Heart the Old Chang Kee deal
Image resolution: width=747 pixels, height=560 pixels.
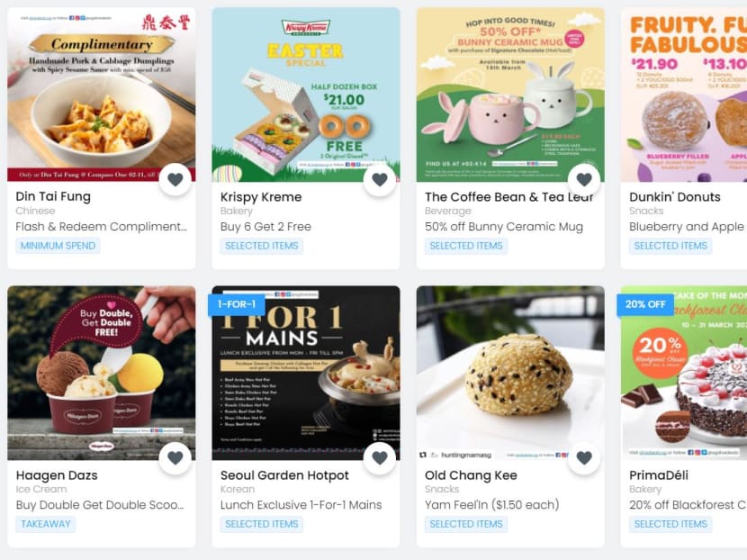[x=584, y=458]
